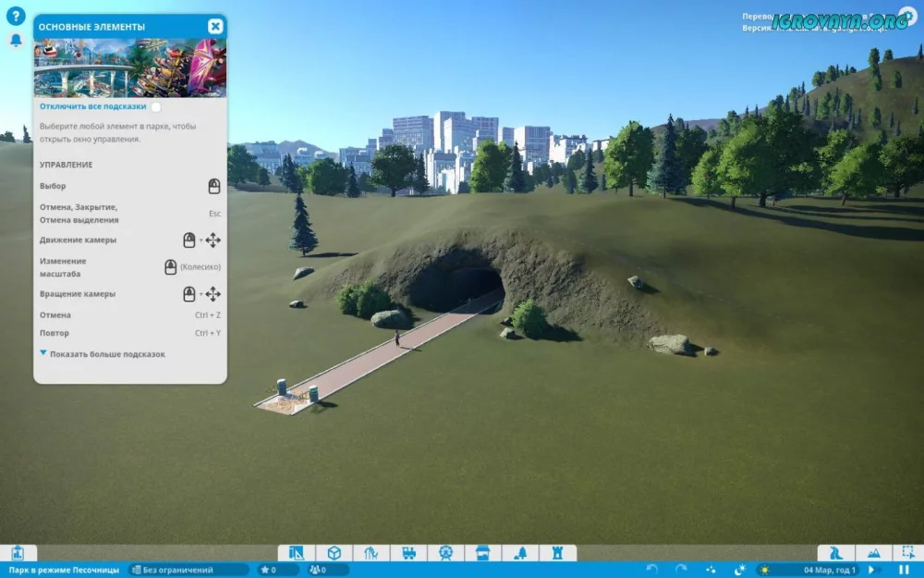
Task: Open the flat rides Ferris wheel icon
Action: click(445, 553)
